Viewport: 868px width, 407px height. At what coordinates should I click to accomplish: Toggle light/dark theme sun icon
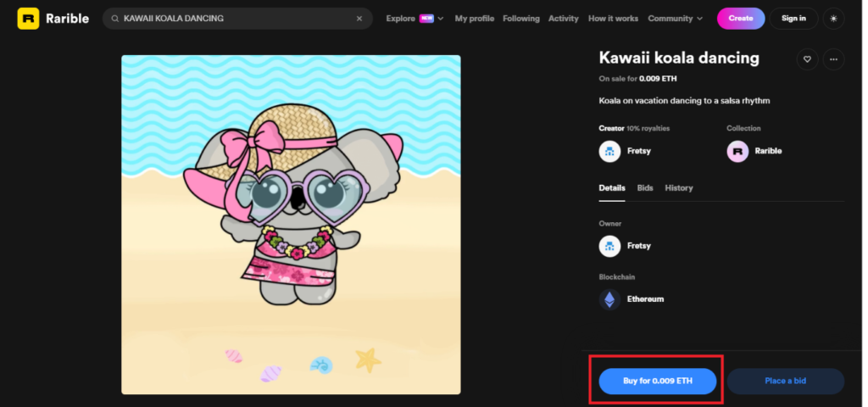pyautogui.click(x=834, y=19)
